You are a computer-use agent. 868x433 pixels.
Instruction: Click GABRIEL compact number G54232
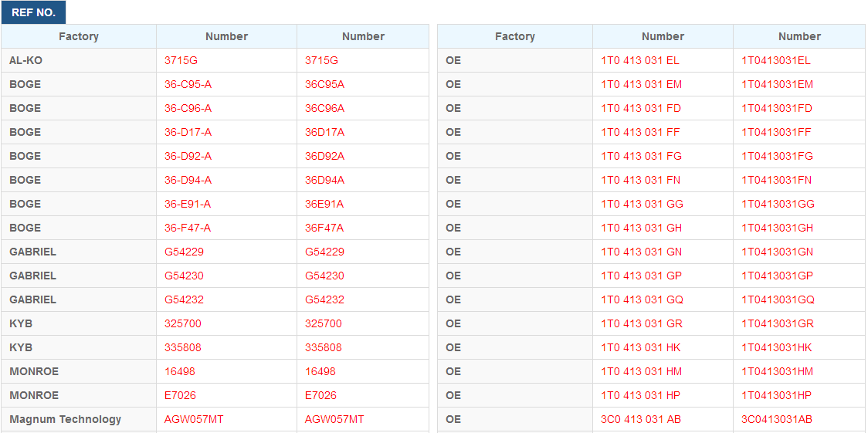pos(325,299)
